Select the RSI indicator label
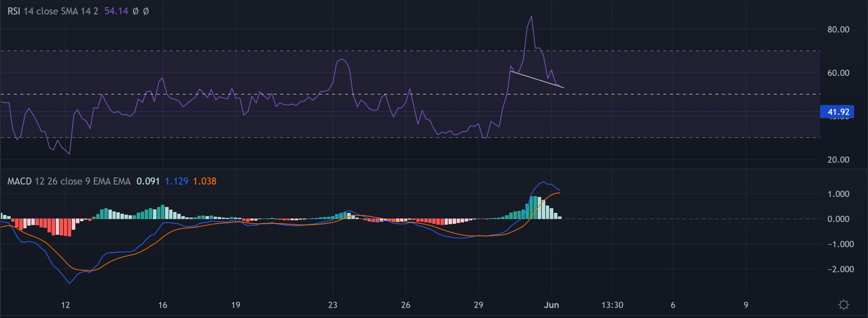Screen dimensions: 868x318 [x=14, y=11]
